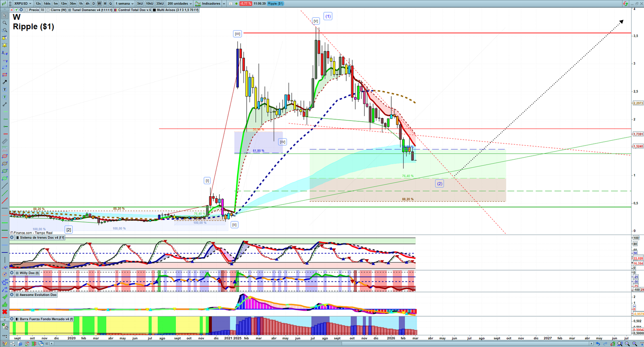This screenshot has height=347, width=644.
Task: Select the segment line tool
Action: (4, 104)
